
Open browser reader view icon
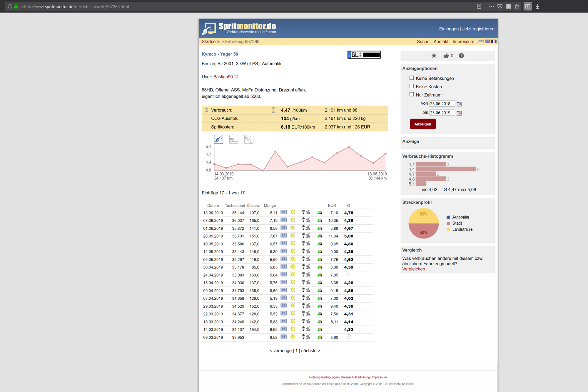(x=479, y=6)
